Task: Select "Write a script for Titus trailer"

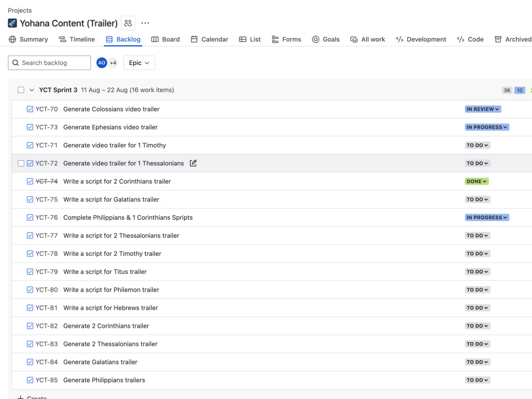Action: tap(105, 272)
